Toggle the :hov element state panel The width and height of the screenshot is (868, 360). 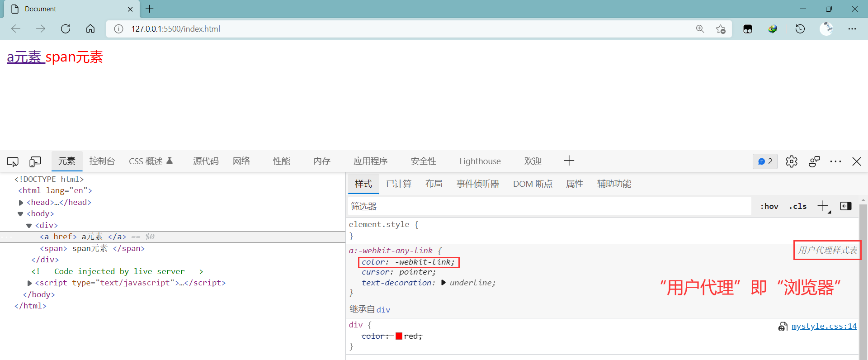click(x=769, y=206)
